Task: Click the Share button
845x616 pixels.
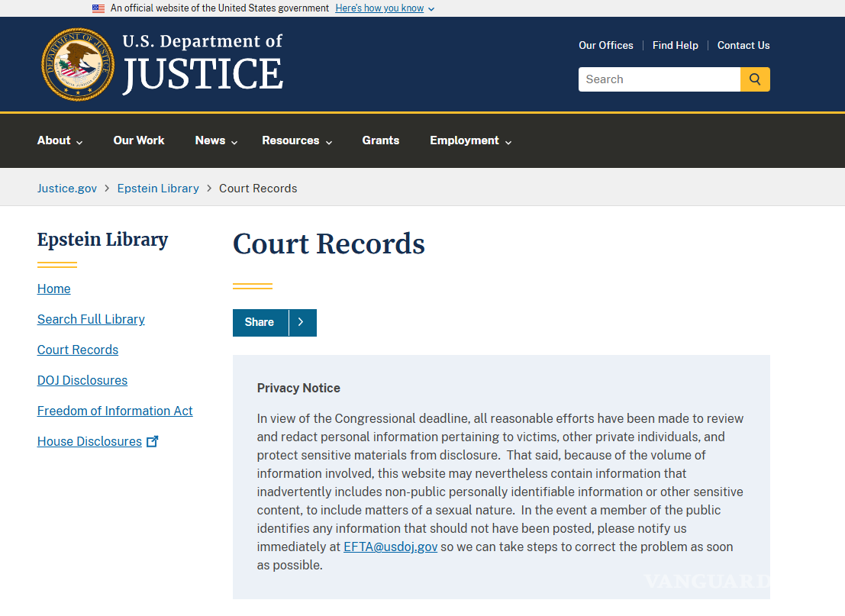Action: click(x=260, y=323)
